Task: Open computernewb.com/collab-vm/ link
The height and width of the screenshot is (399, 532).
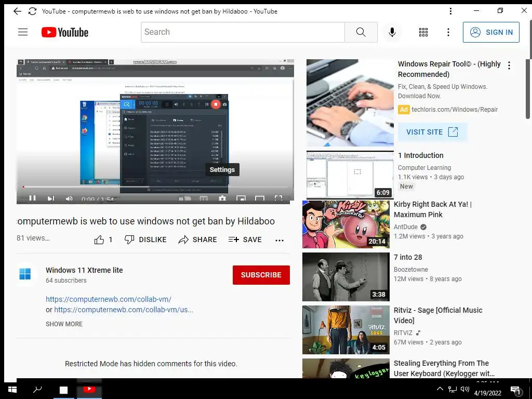Action: (x=109, y=299)
